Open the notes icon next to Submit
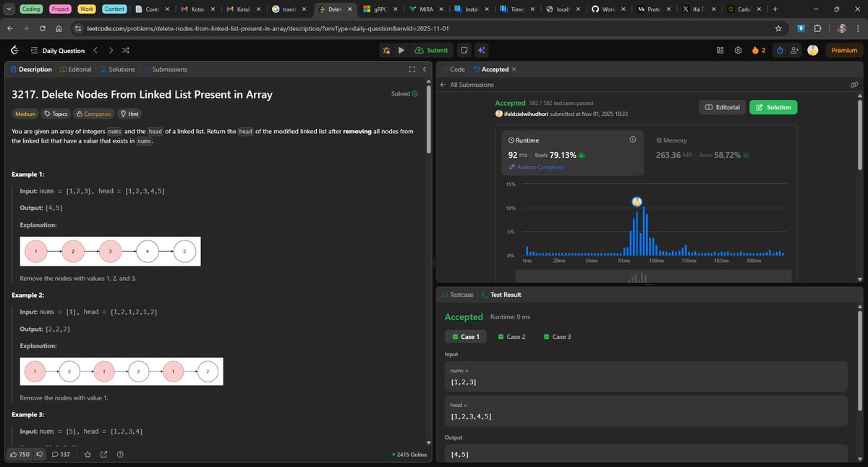The width and height of the screenshot is (868, 467). coord(464,51)
